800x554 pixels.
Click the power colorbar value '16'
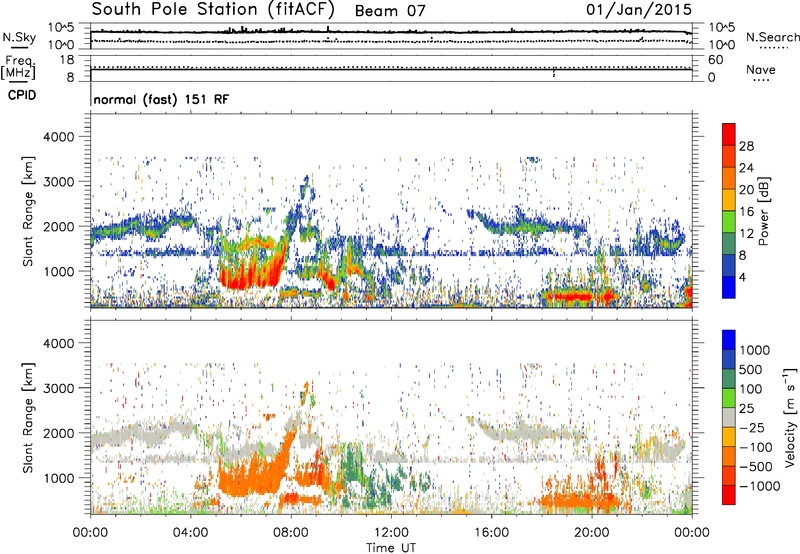pyautogui.click(x=746, y=212)
